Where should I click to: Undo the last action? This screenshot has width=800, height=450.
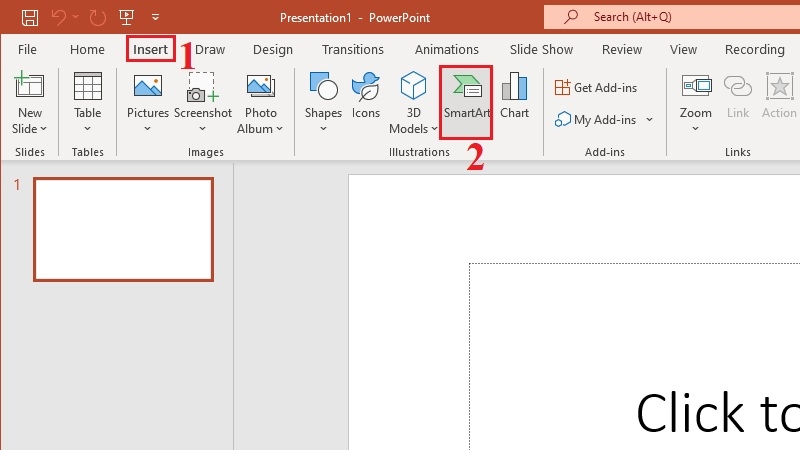click(x=58, y=17)
